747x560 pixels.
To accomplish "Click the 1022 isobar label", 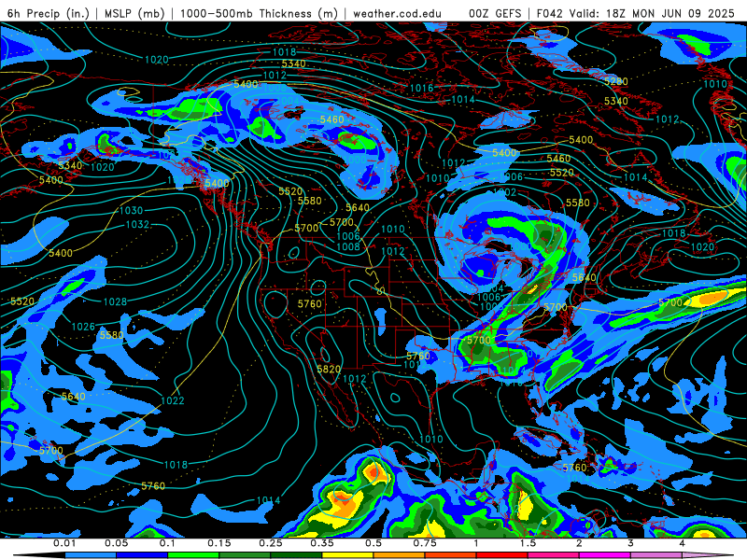I will pyautogui.click(x=173, y=400).
